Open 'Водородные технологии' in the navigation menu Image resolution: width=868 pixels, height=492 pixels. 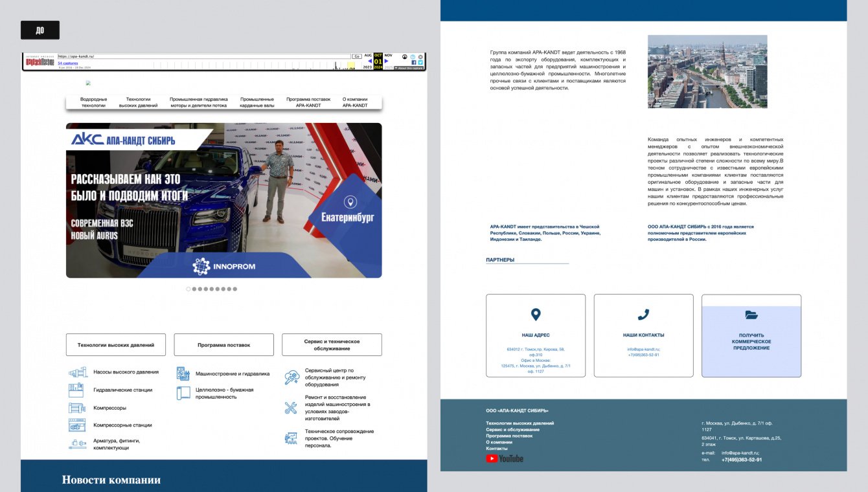coord(93,102)
